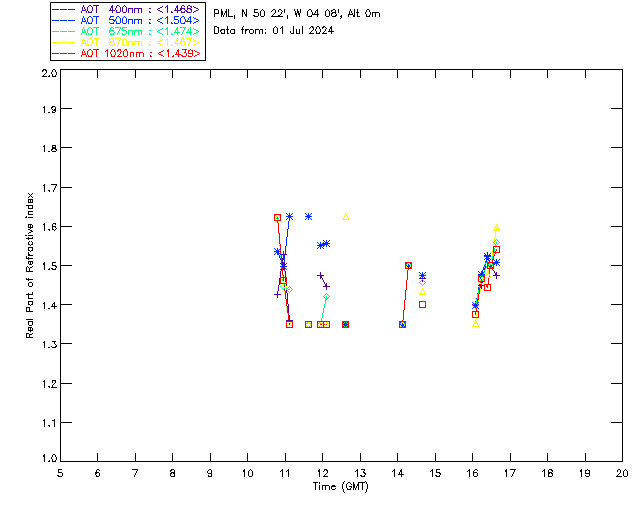Click the 9 x-axis tick label

pyautogui.click(x=210, y=473)
